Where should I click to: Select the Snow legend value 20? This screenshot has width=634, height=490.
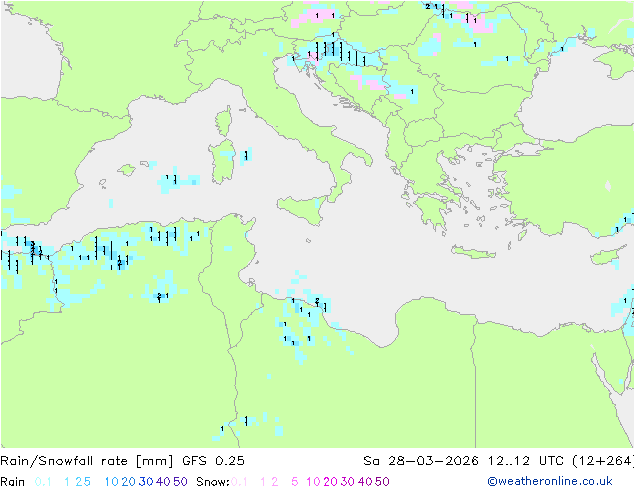[330, 482]
